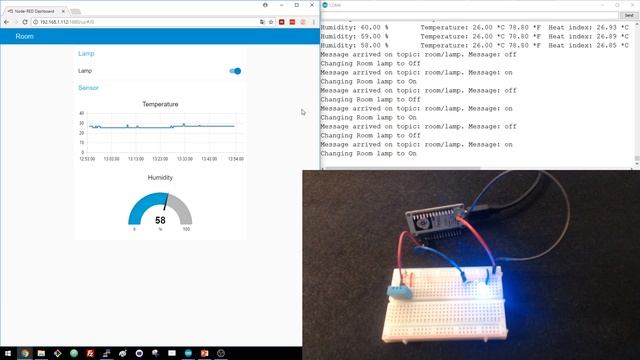Open the orange PowerPoint-style taskbar icon
This screenshot has height=360, width=640.
204,353
